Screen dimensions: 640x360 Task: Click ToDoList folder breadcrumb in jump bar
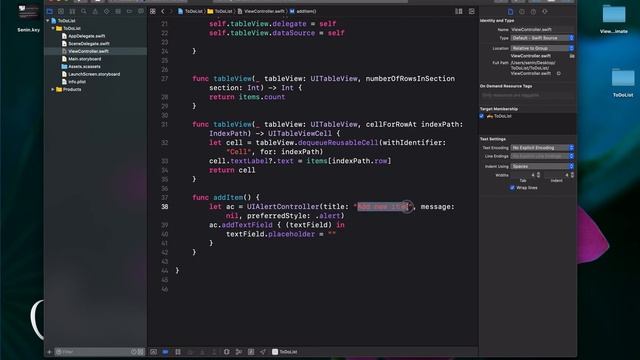click(x=220, y=11)
